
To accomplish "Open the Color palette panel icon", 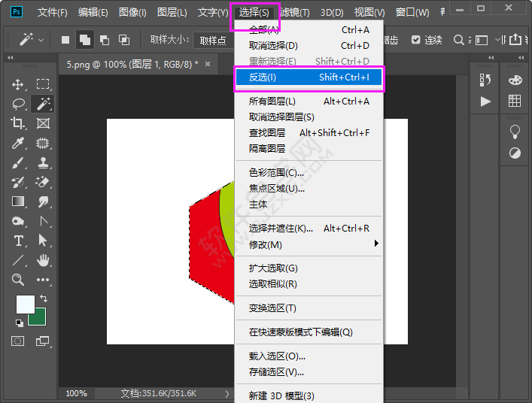I will click(x=515, y=80).
